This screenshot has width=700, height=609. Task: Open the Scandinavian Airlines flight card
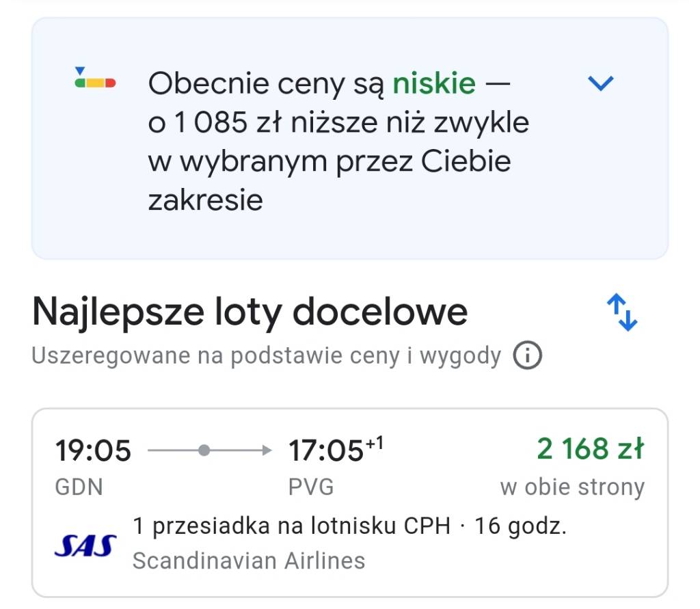tap(349, 503)
